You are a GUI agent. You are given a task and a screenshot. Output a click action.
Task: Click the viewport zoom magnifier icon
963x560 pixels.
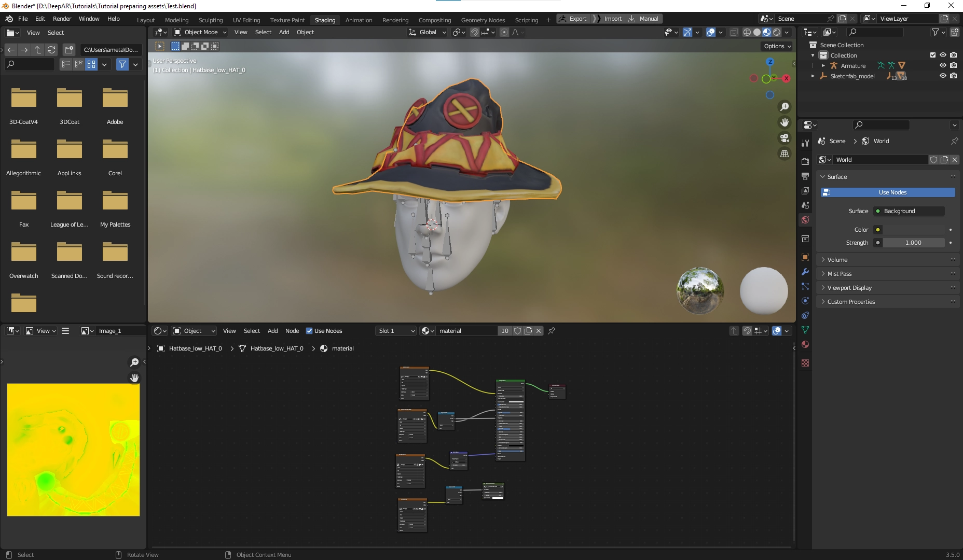[x=785, y=107]
